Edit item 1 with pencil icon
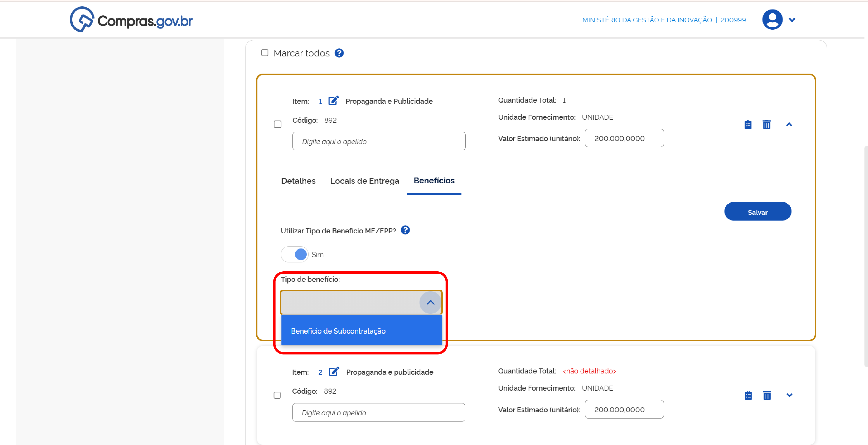This screenshot has width=868, height=445. point(333,100)
